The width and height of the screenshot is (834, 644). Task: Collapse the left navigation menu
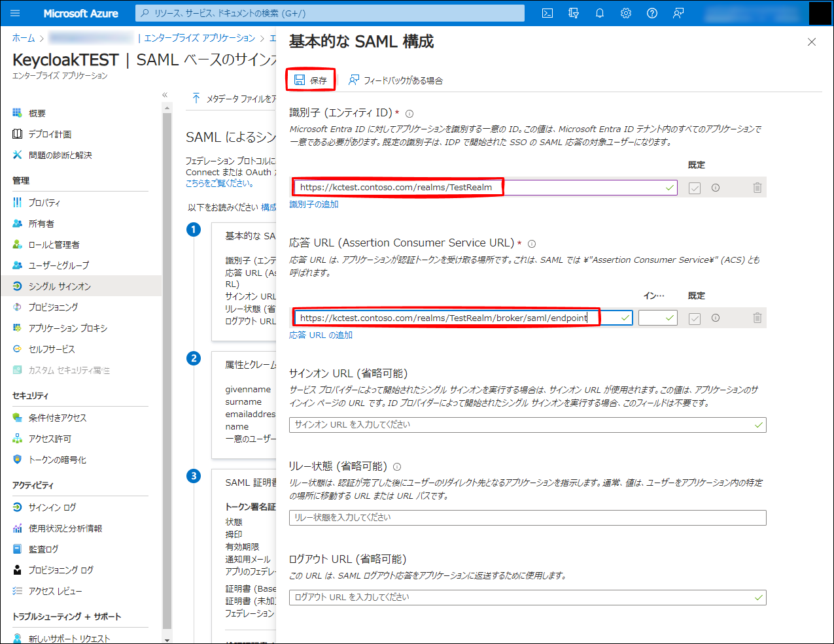165,95
